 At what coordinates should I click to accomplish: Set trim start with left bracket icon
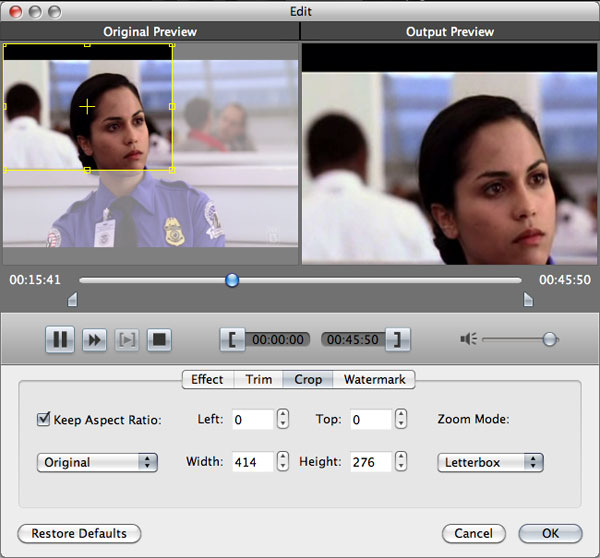232,340
